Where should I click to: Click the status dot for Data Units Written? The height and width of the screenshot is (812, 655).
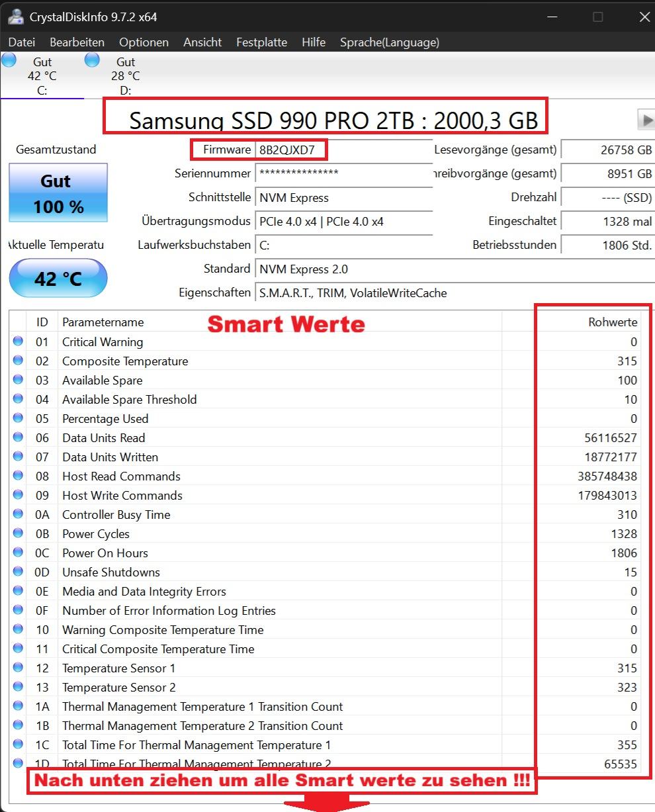[18, 457]
